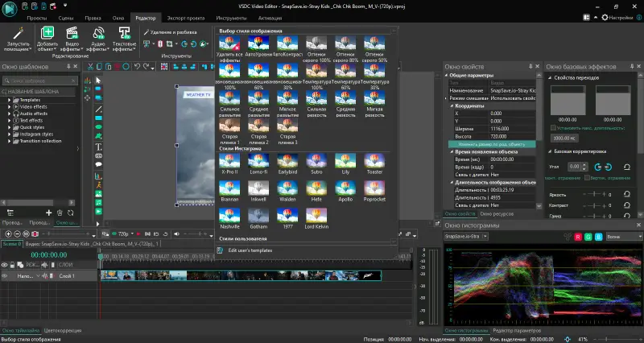This screenshot has height=343, width=644.
Task: Open the Волна histogram mode dropdown
Action: pyautogui.click(x=624, y=237)
